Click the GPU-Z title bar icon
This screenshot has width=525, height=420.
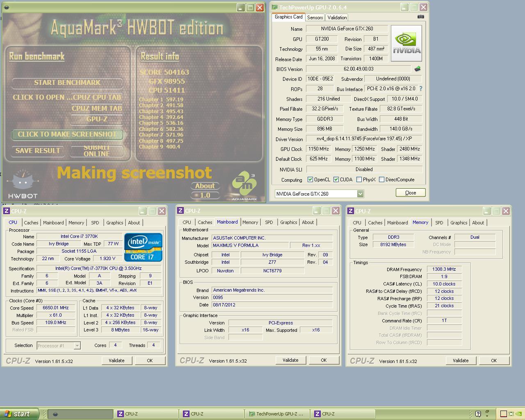coord(274,7)
